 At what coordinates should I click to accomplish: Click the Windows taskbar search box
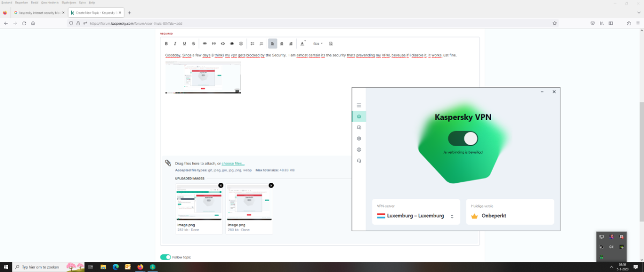pyautogui.click(x=49, y=267)
